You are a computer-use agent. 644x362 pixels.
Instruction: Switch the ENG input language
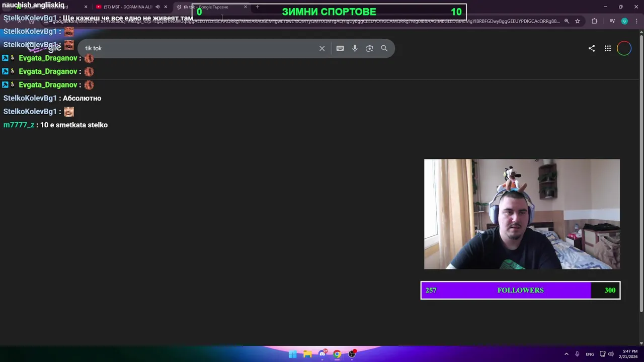coord(590,354)
